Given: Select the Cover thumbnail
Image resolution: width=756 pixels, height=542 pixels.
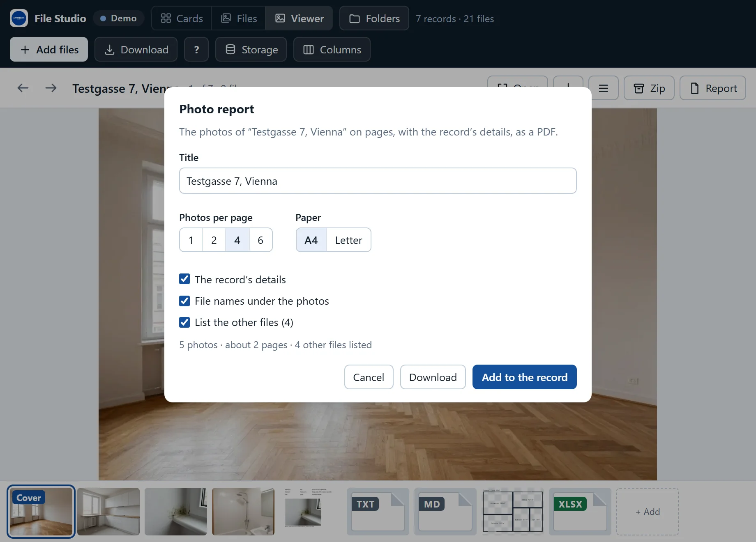Looking at the screenshot, I should (41, 512).
